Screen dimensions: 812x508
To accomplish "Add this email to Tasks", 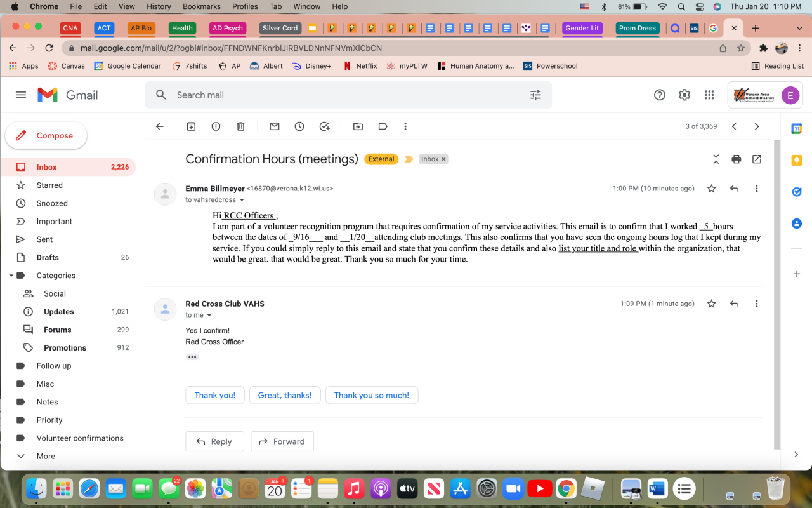I will point(325,126).
